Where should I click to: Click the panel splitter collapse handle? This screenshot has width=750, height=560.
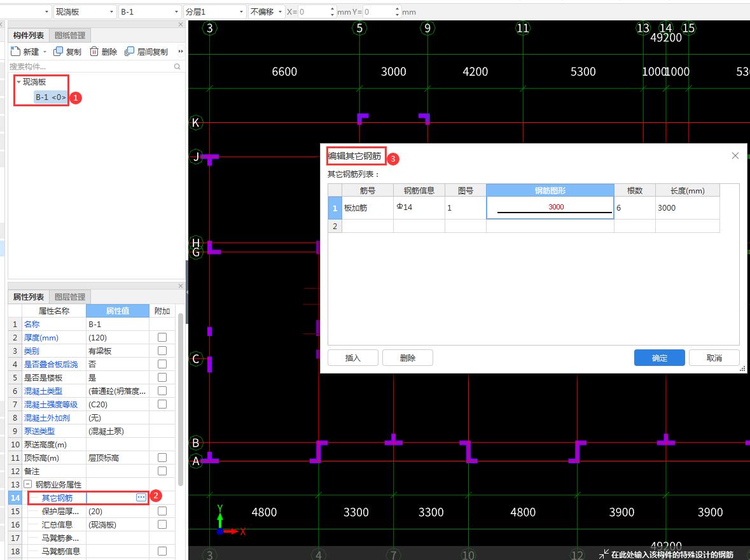187,292
